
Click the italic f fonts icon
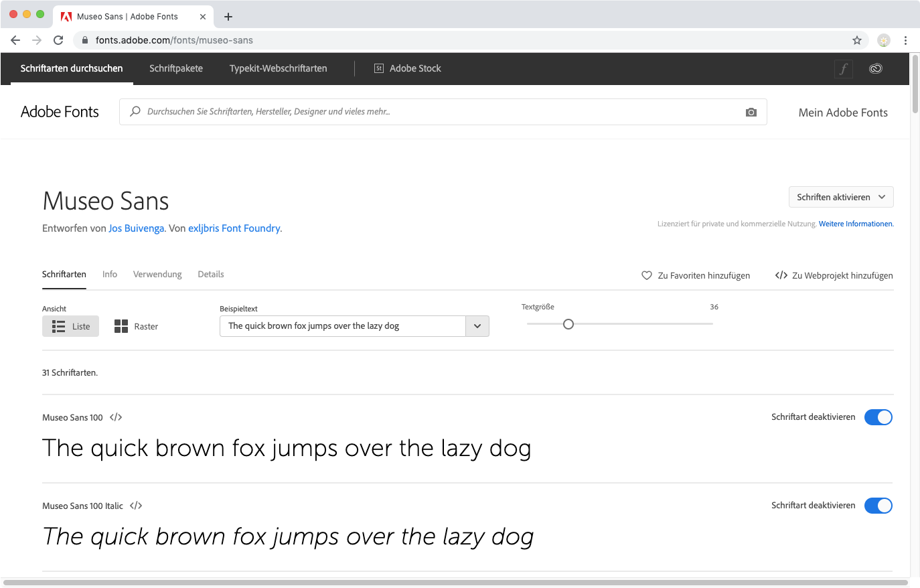pyautogui.click(x=844, y=68)
